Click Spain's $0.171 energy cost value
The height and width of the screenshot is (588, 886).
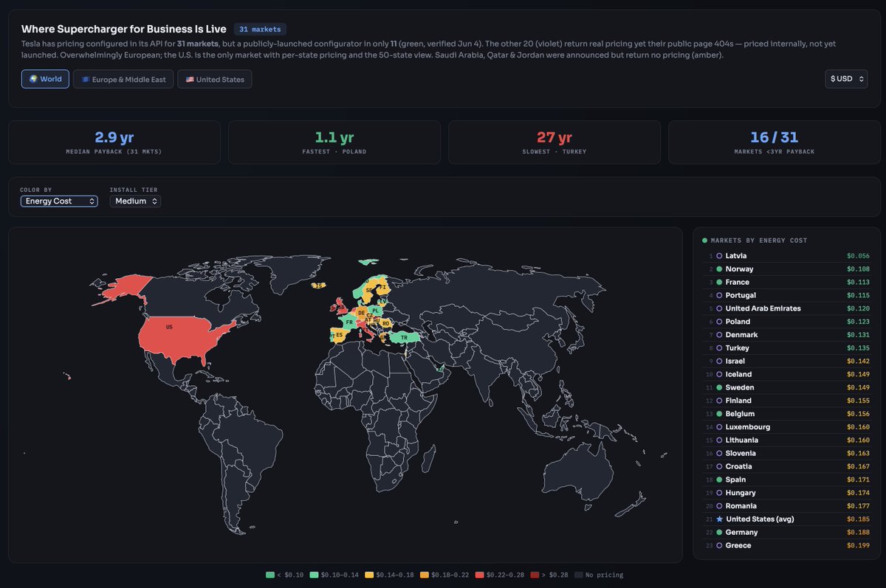pyautogui.click(x=859, y=480)
